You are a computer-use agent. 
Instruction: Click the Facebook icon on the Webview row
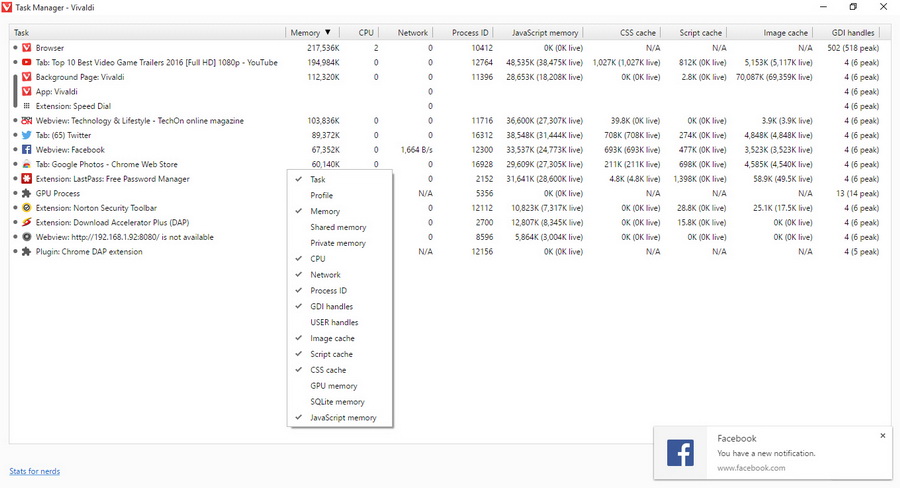(27, 149)
